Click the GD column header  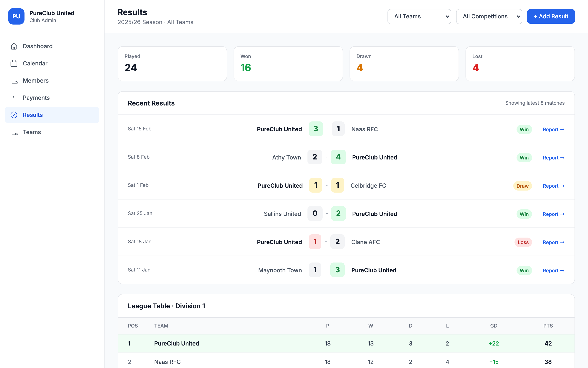coord(494,326)
